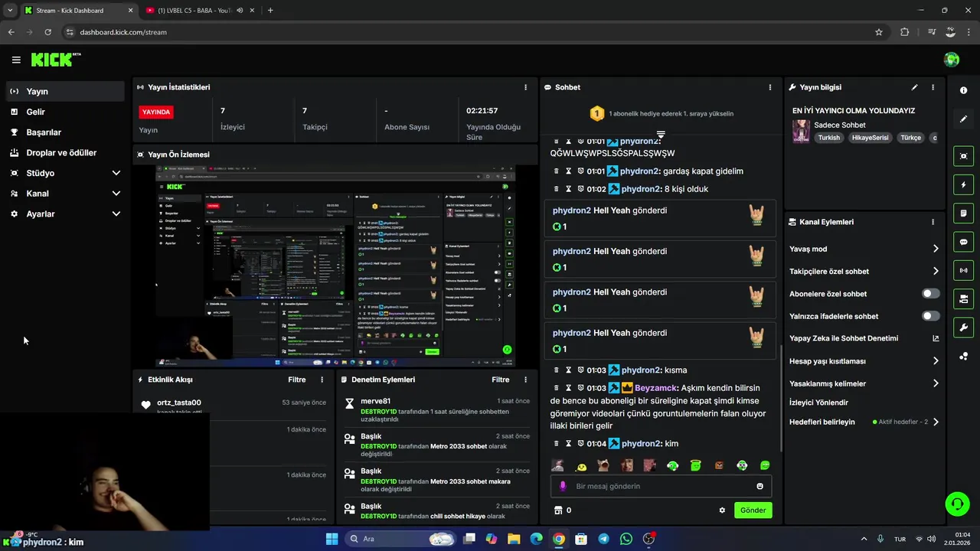Select Yayın in the sidebar
The image size is (980, 551).
click(x=65, y=91)
